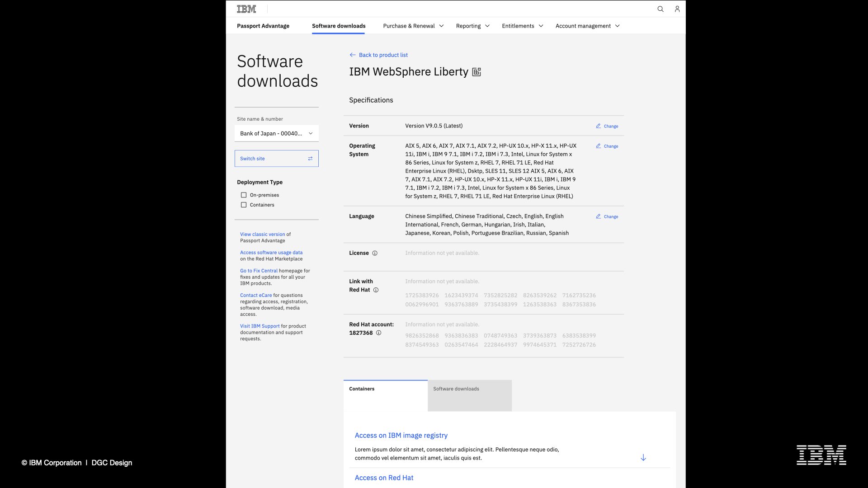Click the swap icon in Switch site button
The image size is (868, 488).
[x=310, y=159]
